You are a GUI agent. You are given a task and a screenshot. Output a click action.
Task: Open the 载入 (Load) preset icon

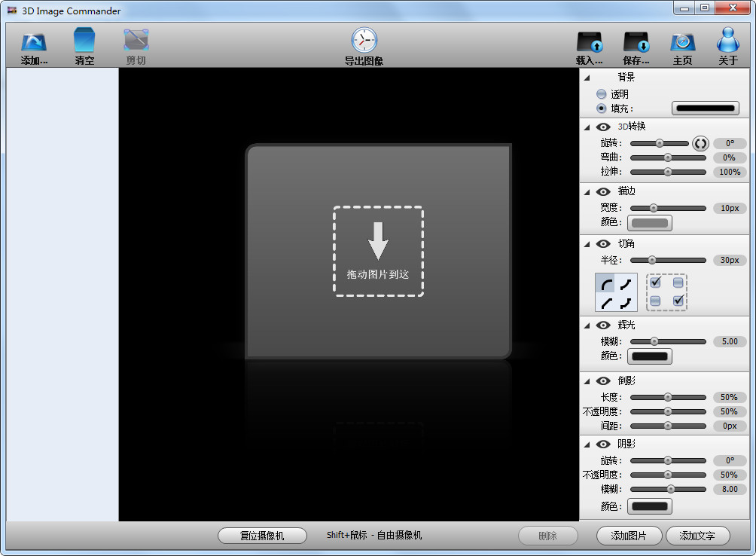click(590, 42)
